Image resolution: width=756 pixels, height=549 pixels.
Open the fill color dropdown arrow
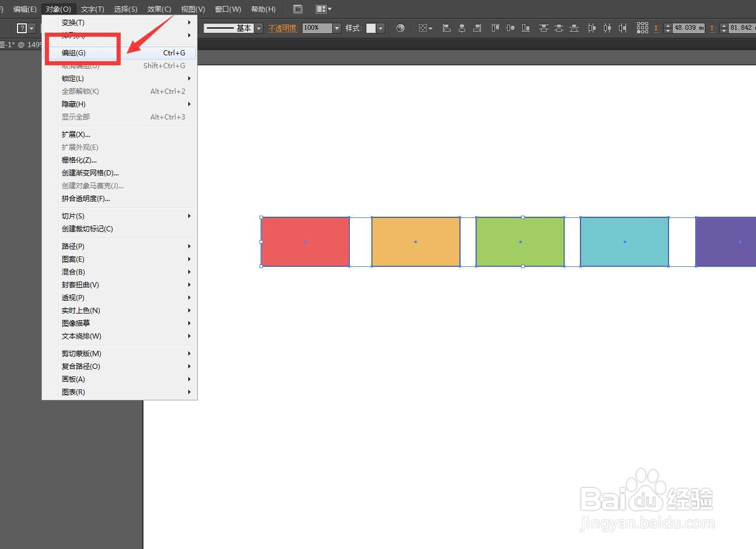click(31, 28)
